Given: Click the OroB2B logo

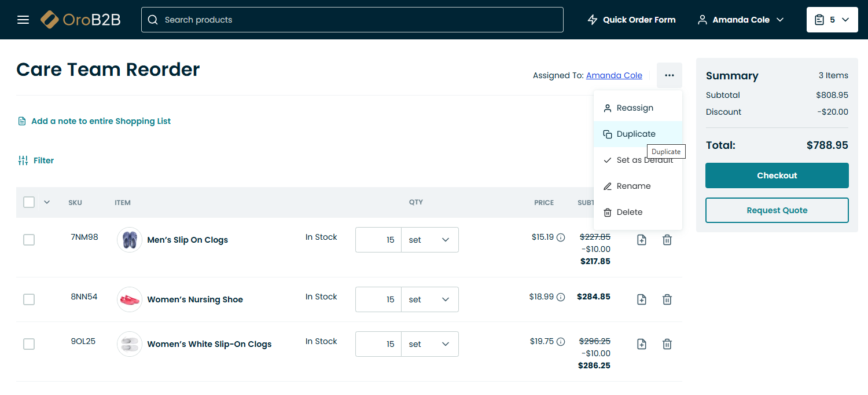Looking at the screenshot, I should pyautogui.click(x=80, y=20).
